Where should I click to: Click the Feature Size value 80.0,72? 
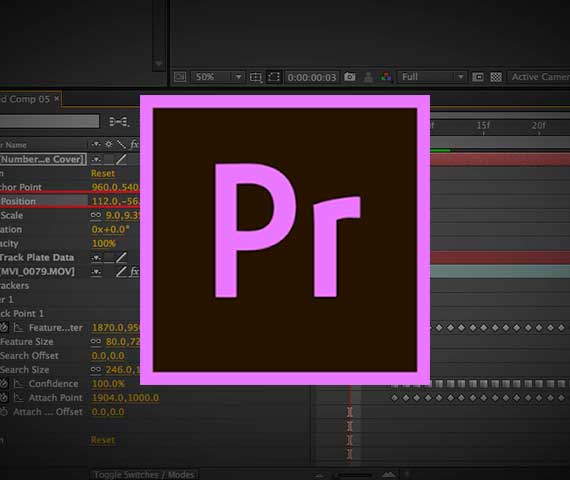tap(123, 342)
